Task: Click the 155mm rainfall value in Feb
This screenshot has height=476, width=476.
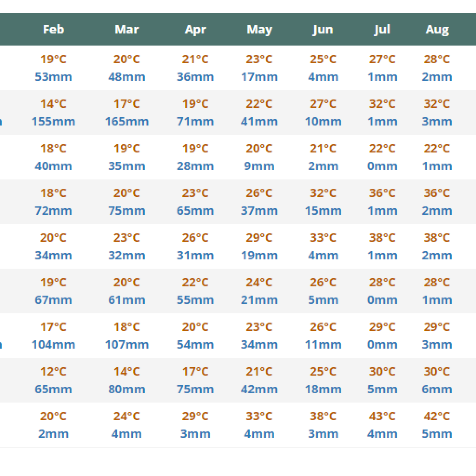Action: click(53, 121)
